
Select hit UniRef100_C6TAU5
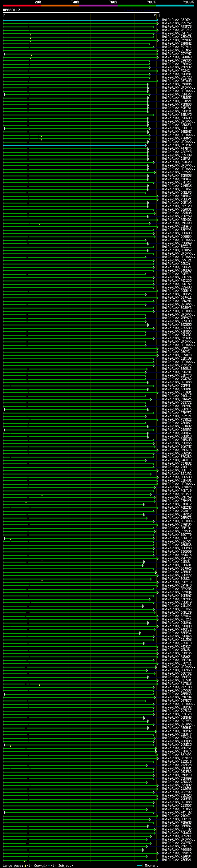177,81
